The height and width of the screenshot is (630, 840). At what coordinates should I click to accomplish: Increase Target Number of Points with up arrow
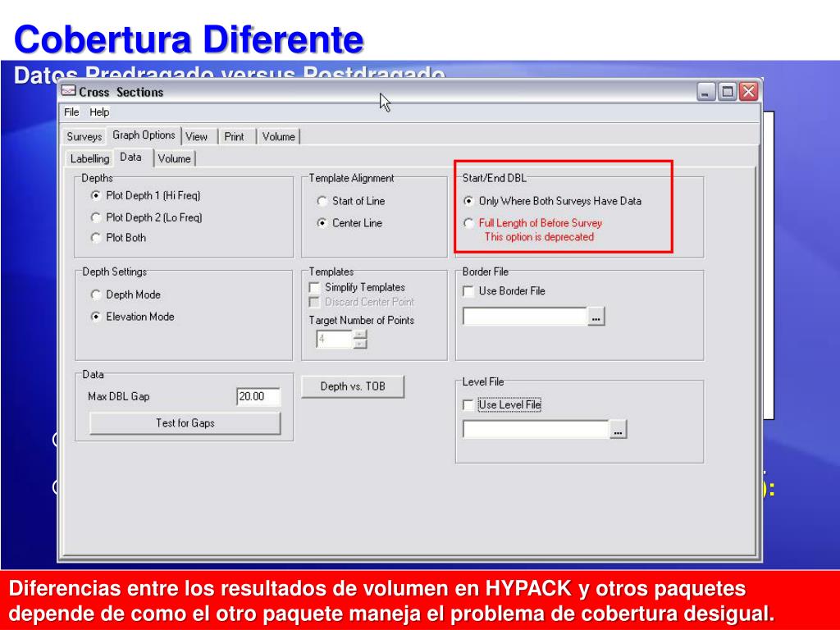tap(361, 335)
